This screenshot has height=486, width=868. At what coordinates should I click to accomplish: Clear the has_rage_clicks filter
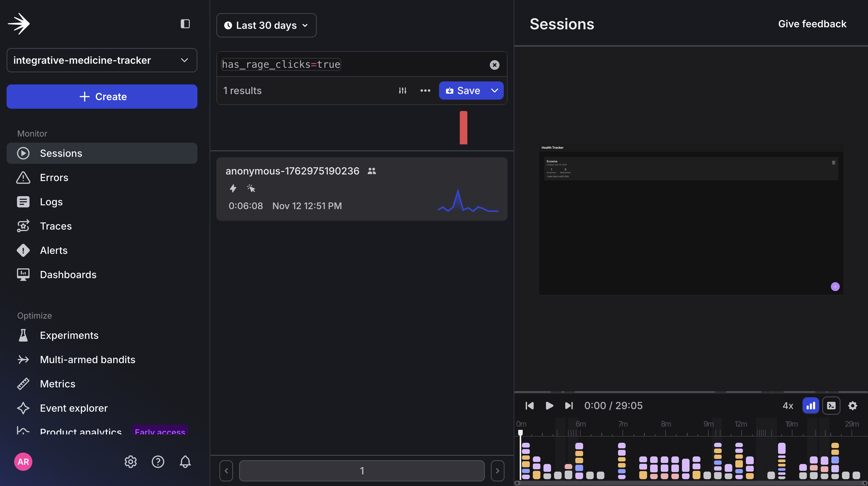coord(494,65)
